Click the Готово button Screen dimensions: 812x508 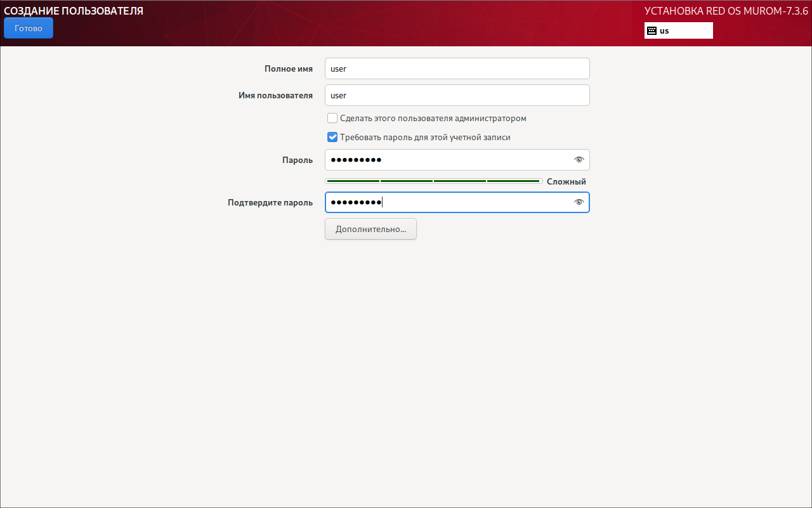29,29
